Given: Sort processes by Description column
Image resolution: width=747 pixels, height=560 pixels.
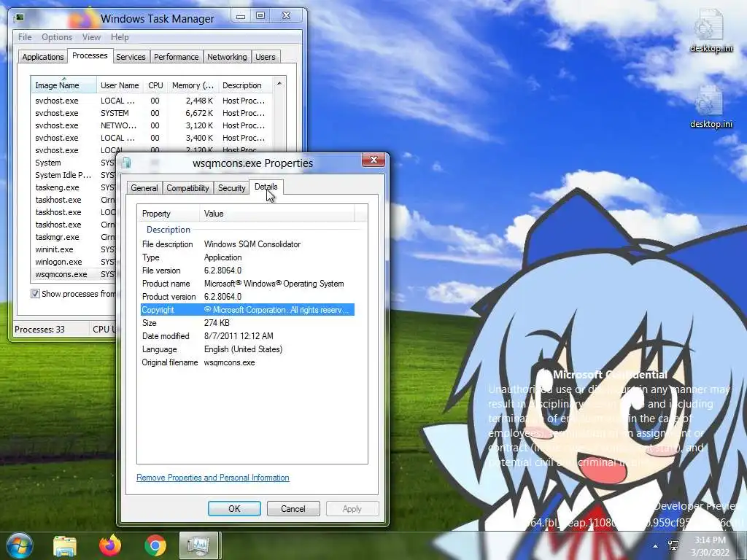Looking at the screenshot, I should tap(245, 85).
